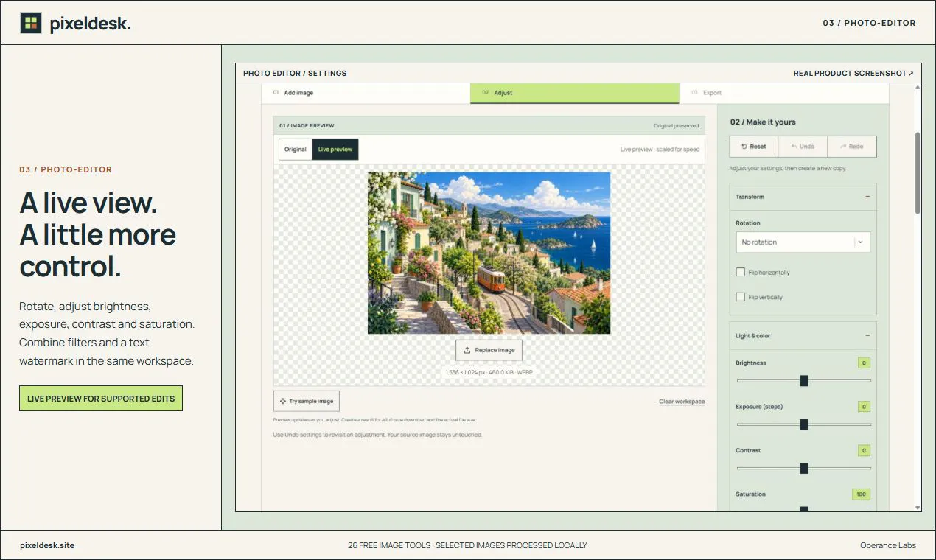Click the sparkle icon in Try sample image
Screen dimensions: 936x560
283,401
